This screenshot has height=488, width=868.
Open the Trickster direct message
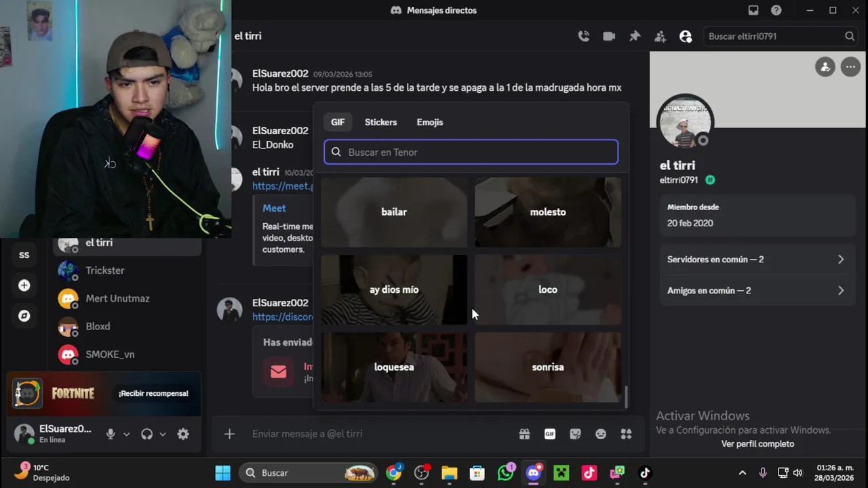(127, 270)
